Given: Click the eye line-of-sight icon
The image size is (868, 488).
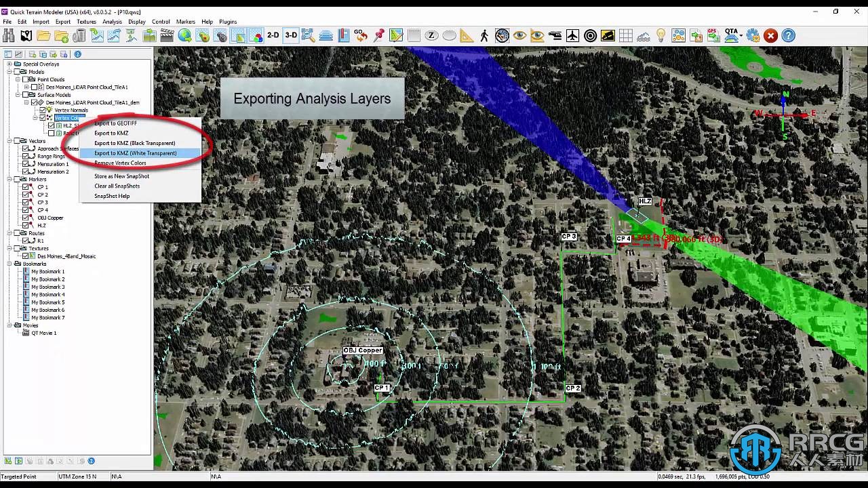Looking at the screenshot, I should [x=519, y=35].
